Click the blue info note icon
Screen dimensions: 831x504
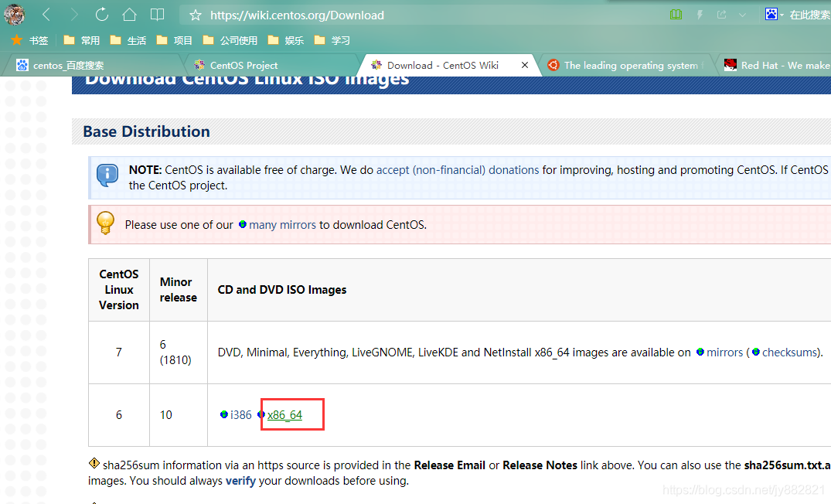107,175
